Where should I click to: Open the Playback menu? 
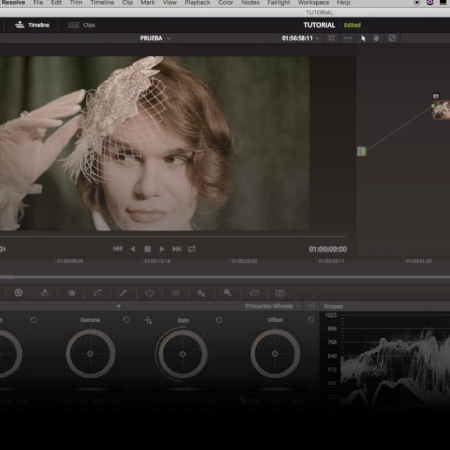coord(197,3)
